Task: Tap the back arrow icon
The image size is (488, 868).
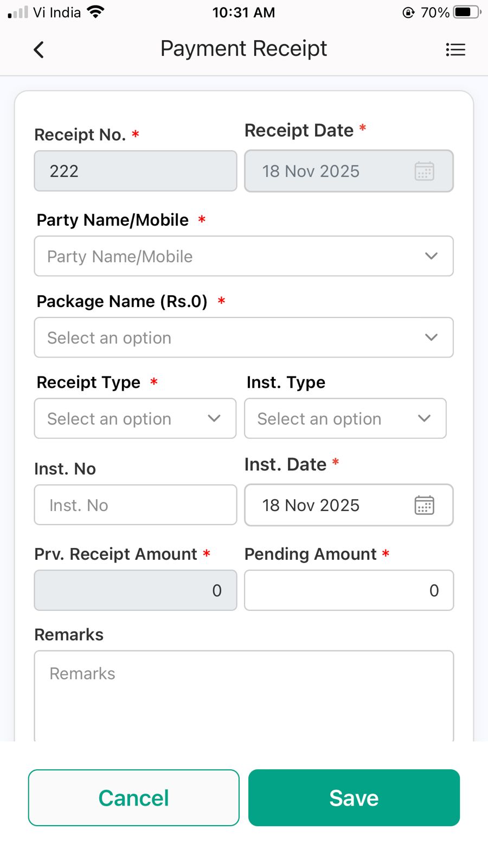Action: 38,50
